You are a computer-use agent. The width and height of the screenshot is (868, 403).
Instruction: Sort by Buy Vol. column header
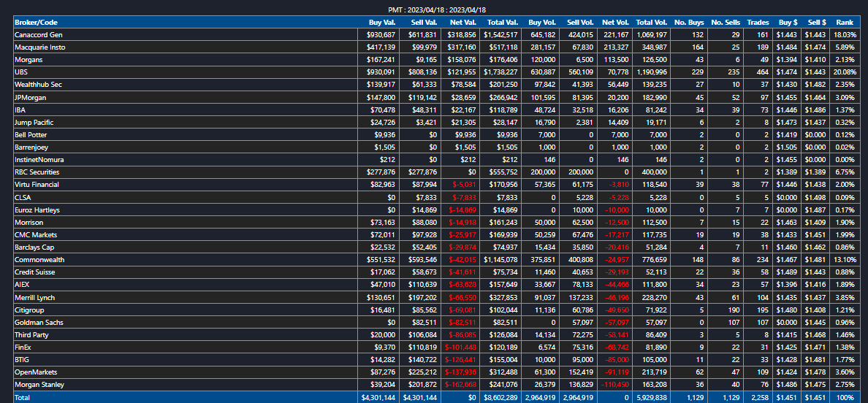541,23
